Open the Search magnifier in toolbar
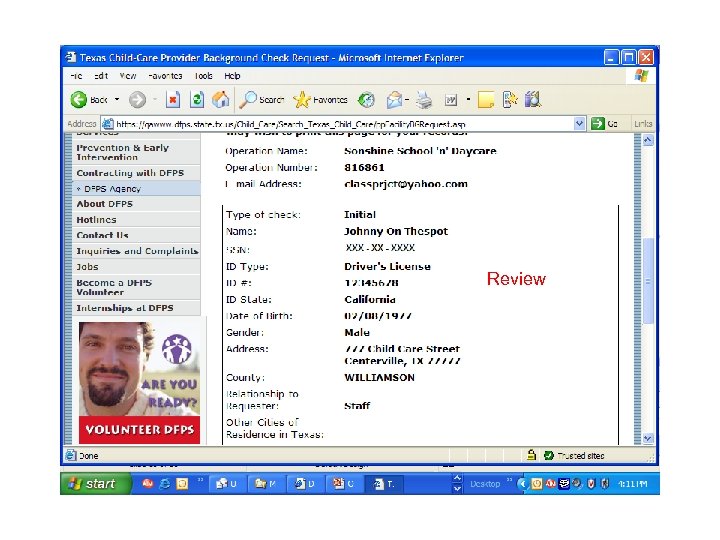 pyautogui.click(x=262, y=100)
